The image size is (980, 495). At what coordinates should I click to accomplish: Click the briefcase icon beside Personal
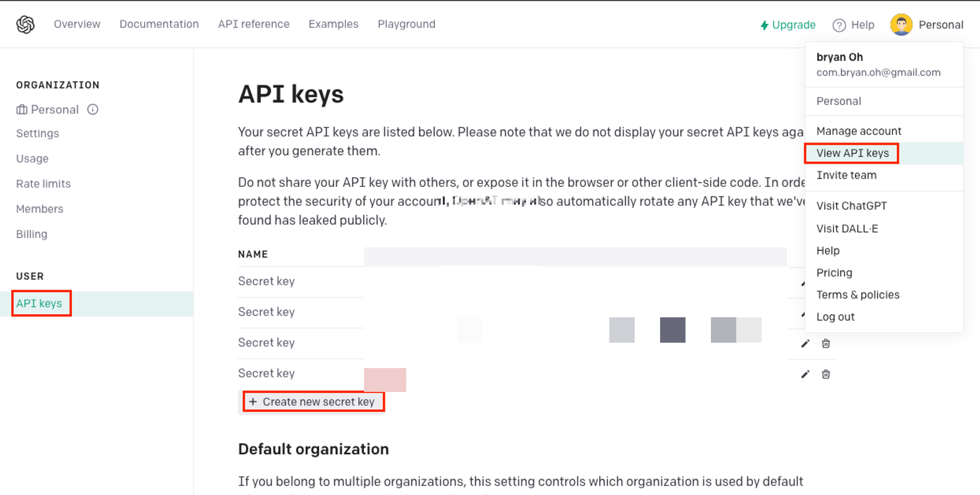(22, 109)
